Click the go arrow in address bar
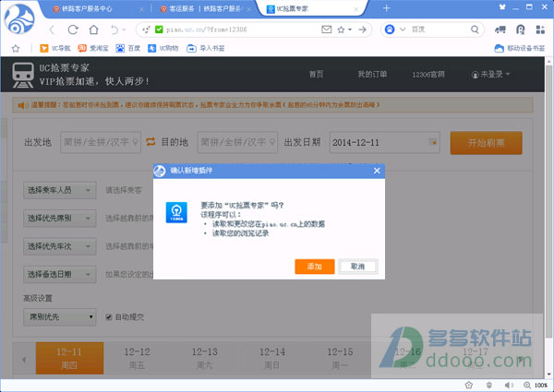This screenshot has width=554, height=392. 362,30
